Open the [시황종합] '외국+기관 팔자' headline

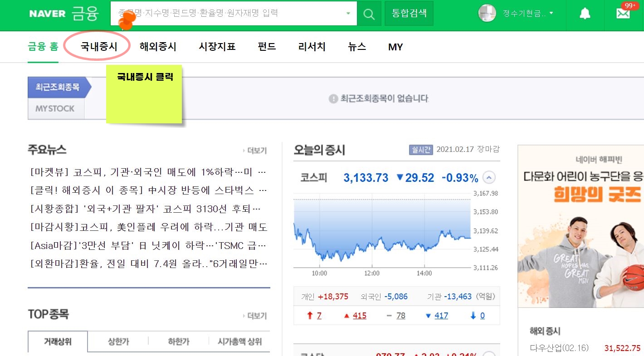tap(146, 209)
